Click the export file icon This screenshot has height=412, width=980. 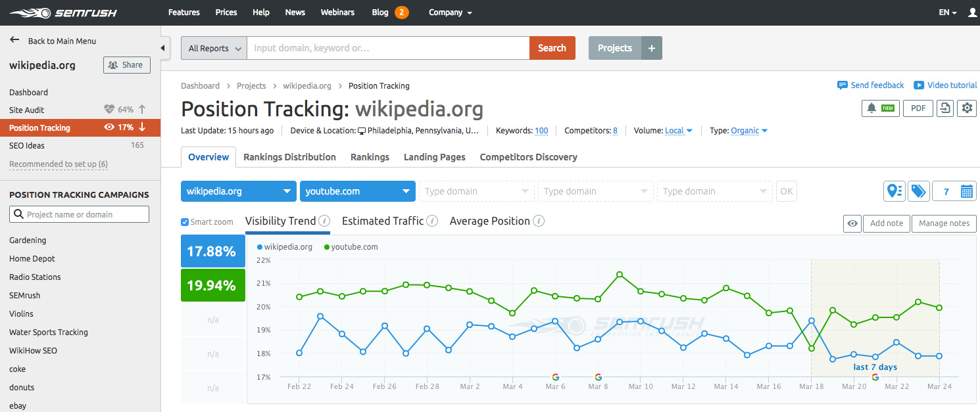(x=945, y=108)
